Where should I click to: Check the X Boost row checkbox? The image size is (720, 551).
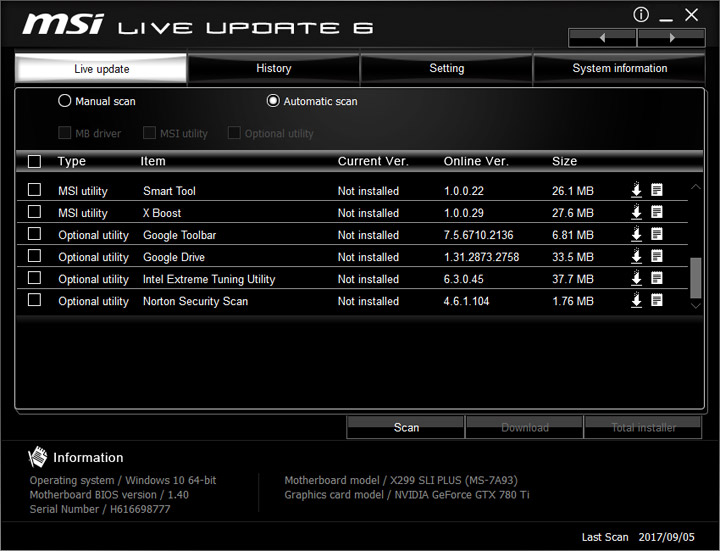34,212
